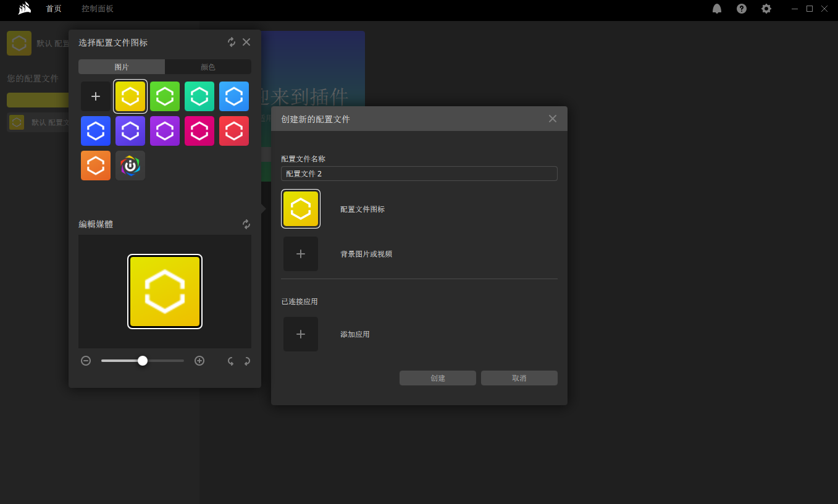Click the media zoom slider handle
This screenshot has width=838, height=504.
(143, 361)
